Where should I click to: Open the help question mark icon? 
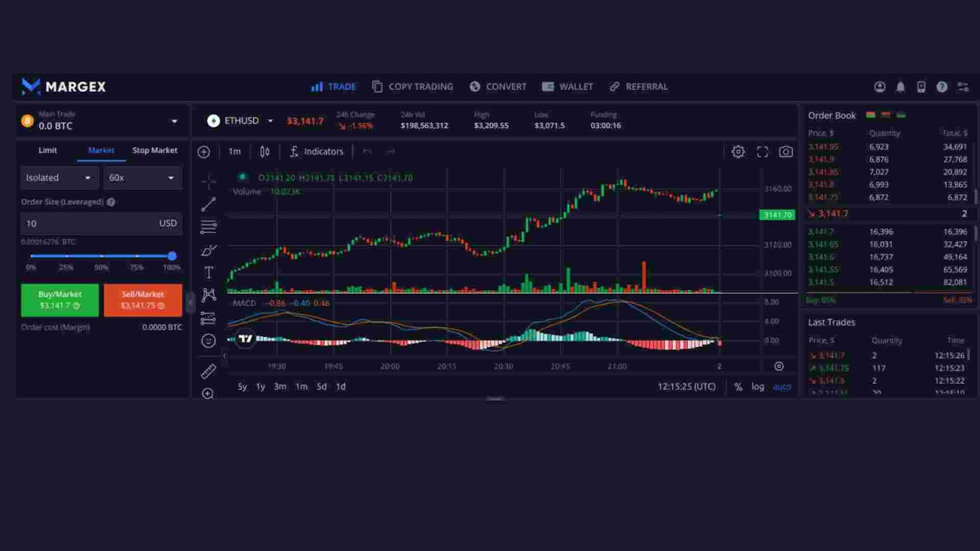pos(942,87)
